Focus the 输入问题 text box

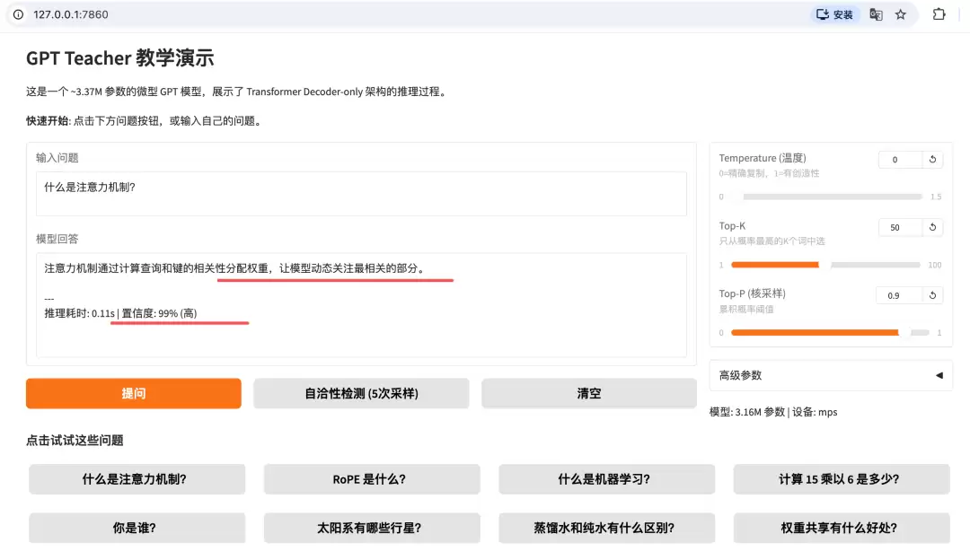pyautogui.click(x=361, y=194)
